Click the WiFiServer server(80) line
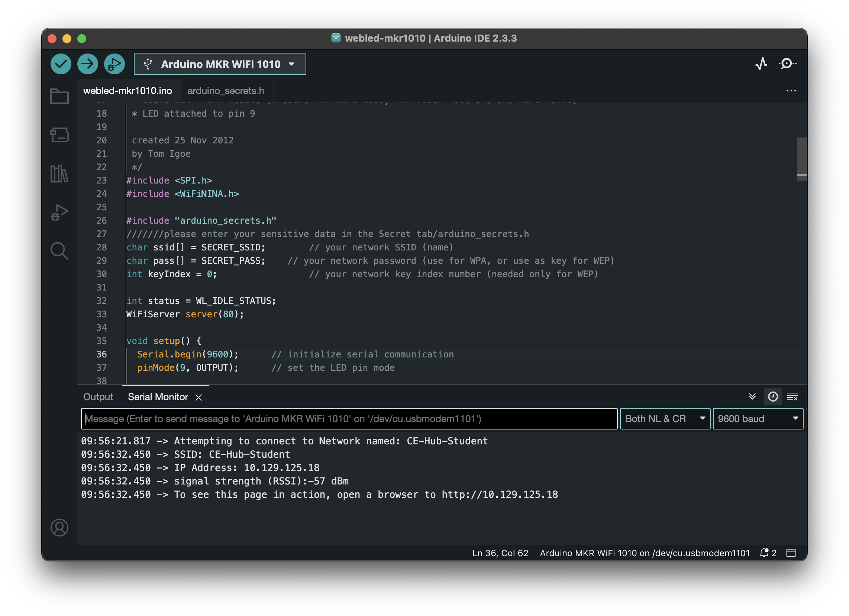Image resolution: width=849 pixels, height=616 pixels. tap(185, 314)
